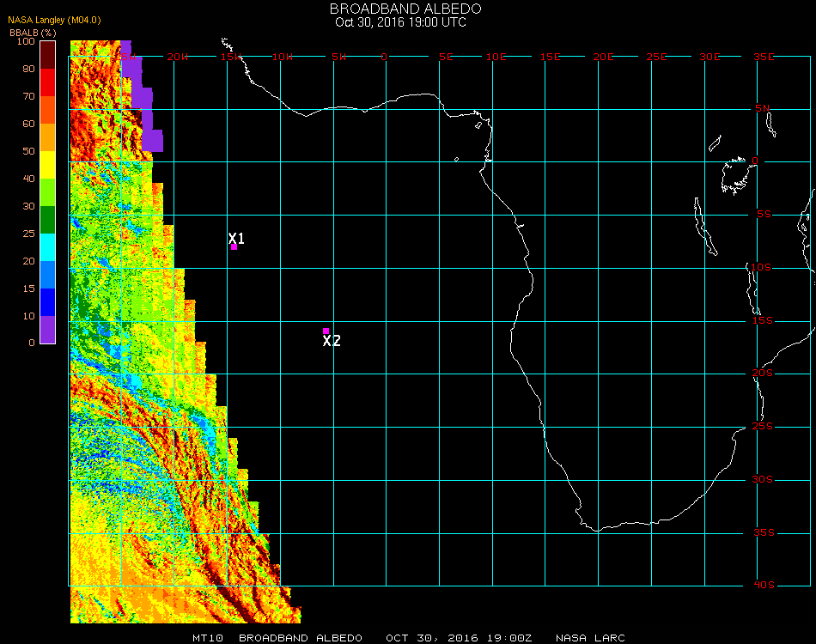This screenshot has height=644, width=816.
Task: Click the "NASA LARC" text in the footer
Action: 590,638
